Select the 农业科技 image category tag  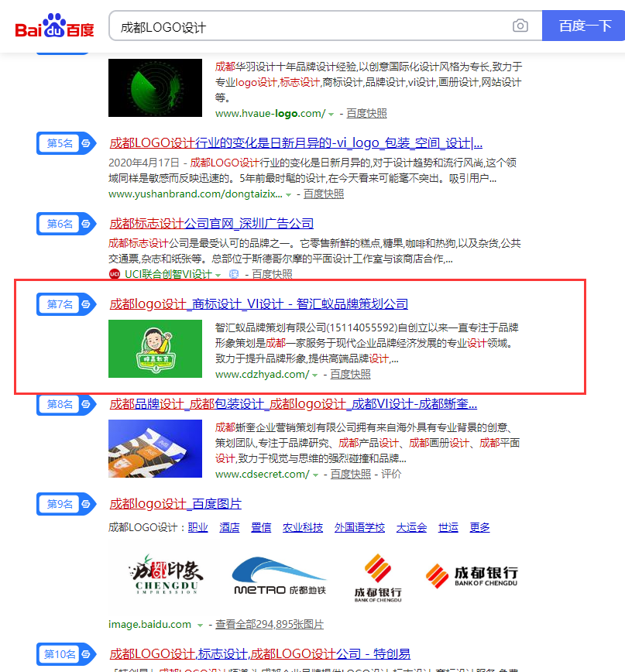[303, 527]
